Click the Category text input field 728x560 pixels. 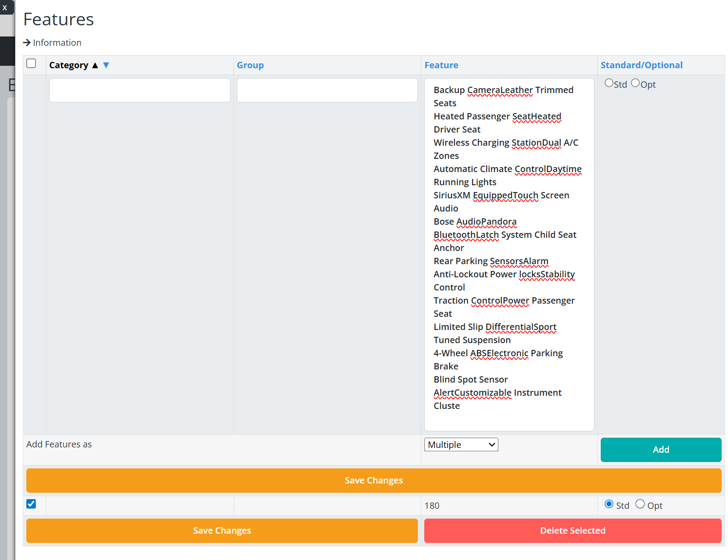pyautogui.click(x=140, y=90)
